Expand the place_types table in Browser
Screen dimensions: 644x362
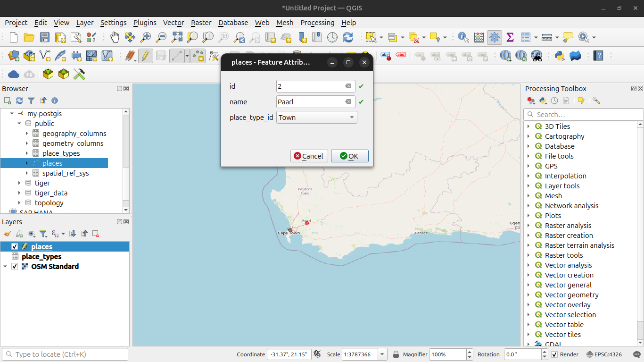coord(27,153)
